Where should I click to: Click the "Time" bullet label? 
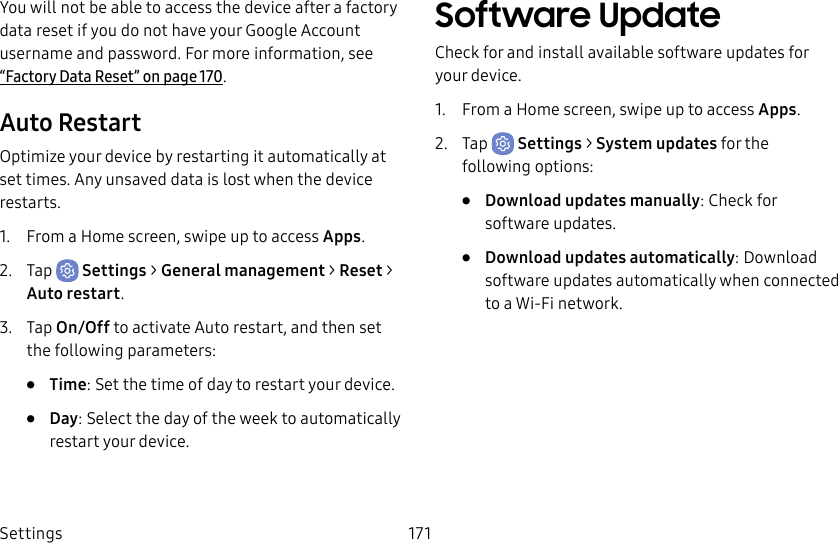coord(68,385)
